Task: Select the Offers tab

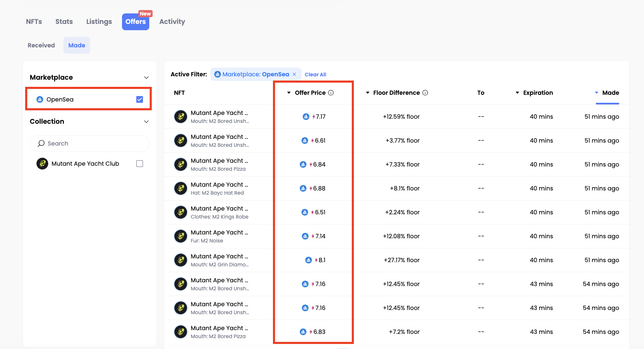Action: pos(135,22)
